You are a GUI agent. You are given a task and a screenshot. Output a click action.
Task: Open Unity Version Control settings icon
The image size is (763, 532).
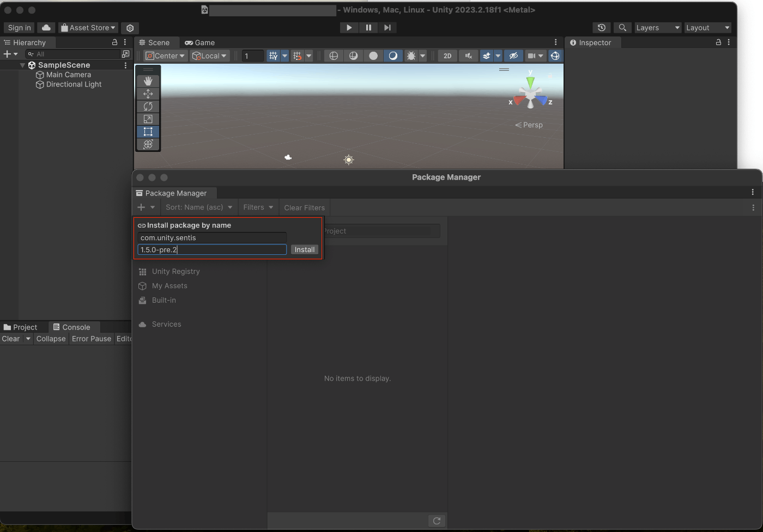[x=130, y=28]
